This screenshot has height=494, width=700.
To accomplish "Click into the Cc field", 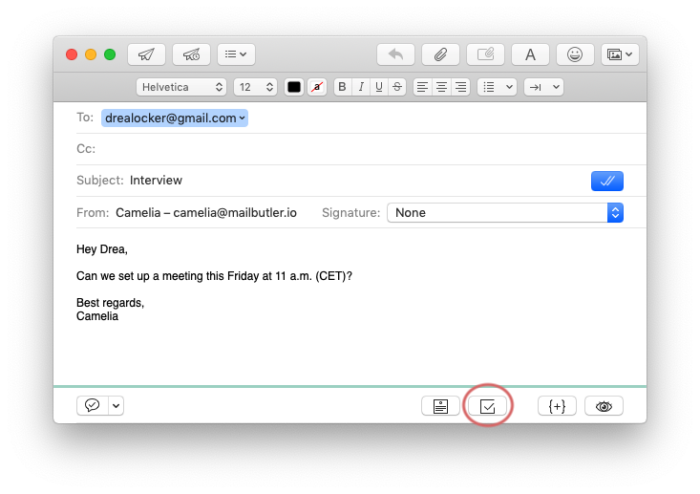I will (361, 149).
